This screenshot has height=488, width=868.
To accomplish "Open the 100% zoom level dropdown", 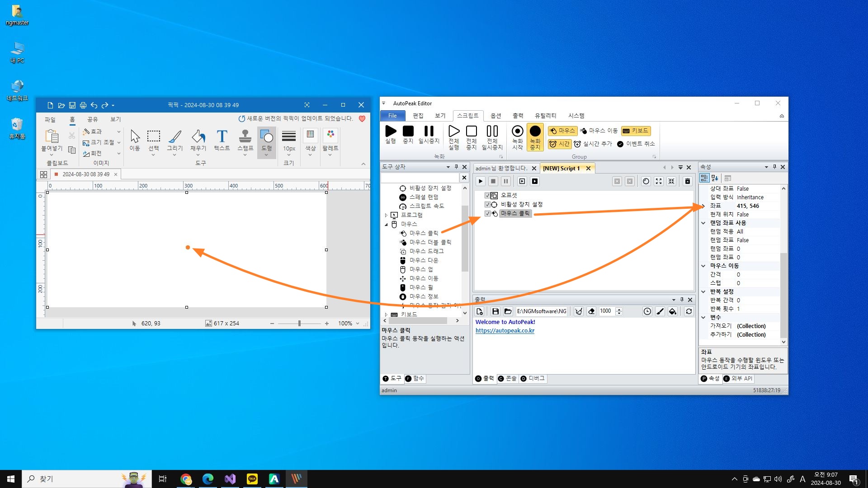I will tap(358, 324).
